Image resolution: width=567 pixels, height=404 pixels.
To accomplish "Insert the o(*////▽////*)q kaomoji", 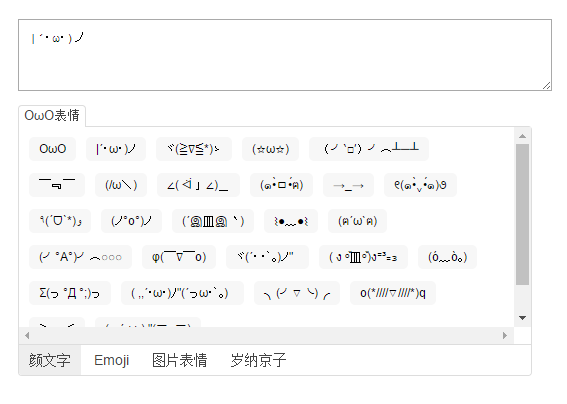I will (x=393, y=293).
